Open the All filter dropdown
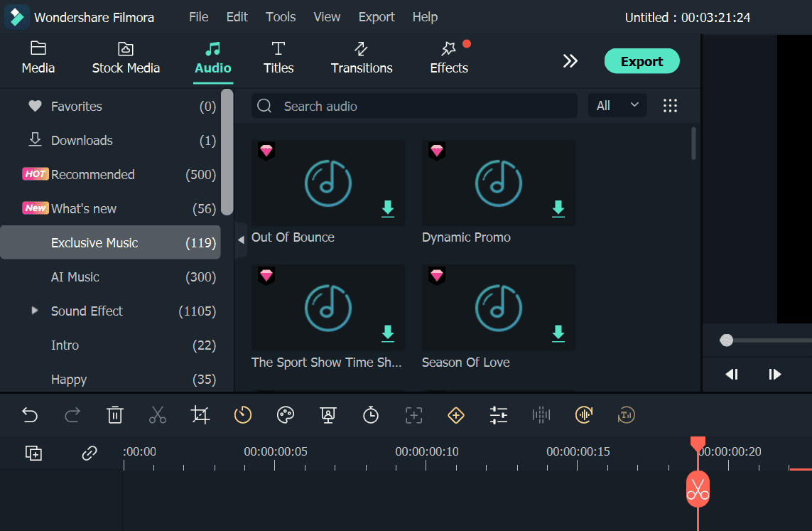 [x=617, y=106]
